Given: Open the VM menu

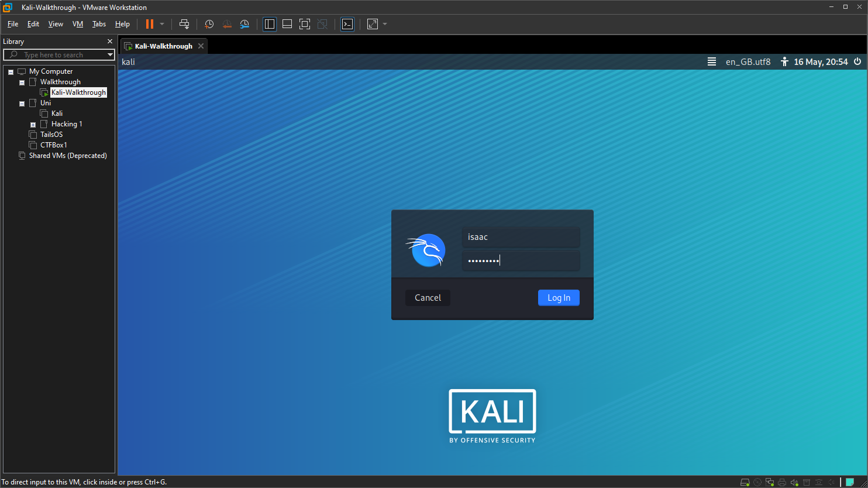Looking at the screenshot, I should pos(78,24).
